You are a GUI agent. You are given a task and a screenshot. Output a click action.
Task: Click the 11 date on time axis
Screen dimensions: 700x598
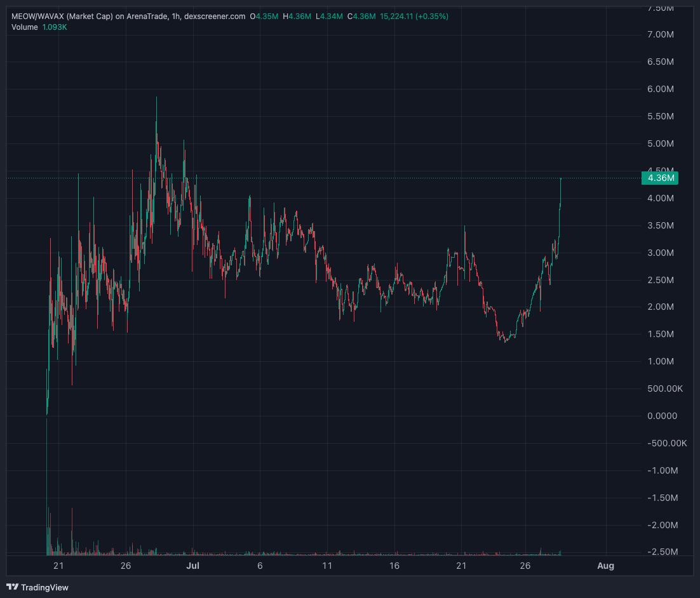tap(326, 566)
